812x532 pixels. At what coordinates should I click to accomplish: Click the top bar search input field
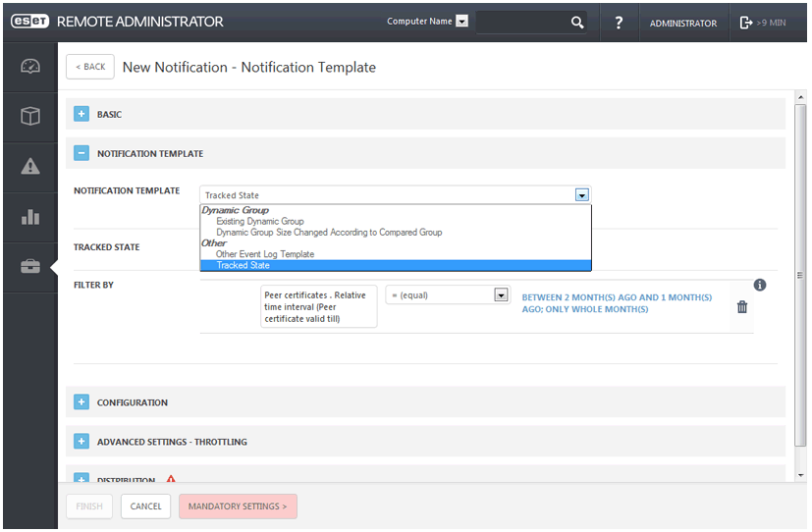522,23
